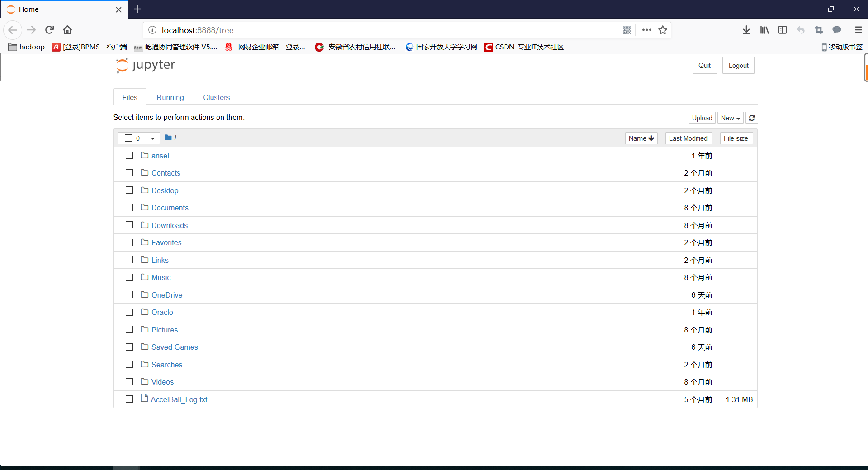Screen dimensions: 868x470
Task: Reload the current page
Action: pos(49,30)
